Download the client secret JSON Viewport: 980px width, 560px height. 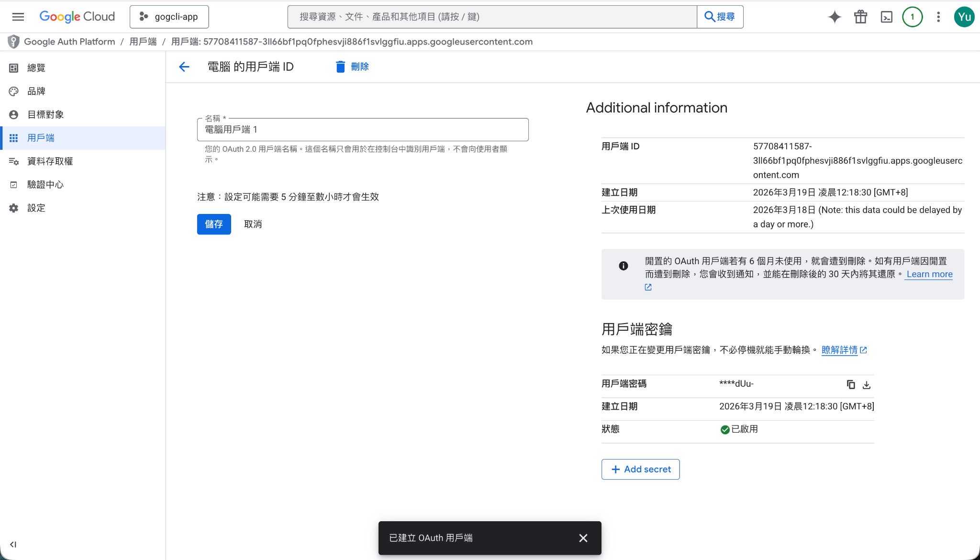click(866, 384)
